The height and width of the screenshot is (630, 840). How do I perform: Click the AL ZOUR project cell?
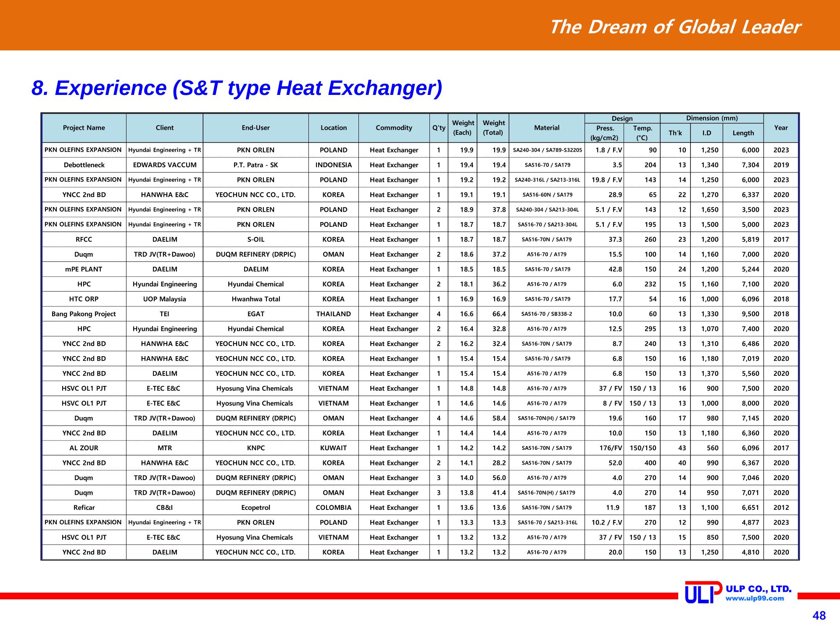[84, 448]
